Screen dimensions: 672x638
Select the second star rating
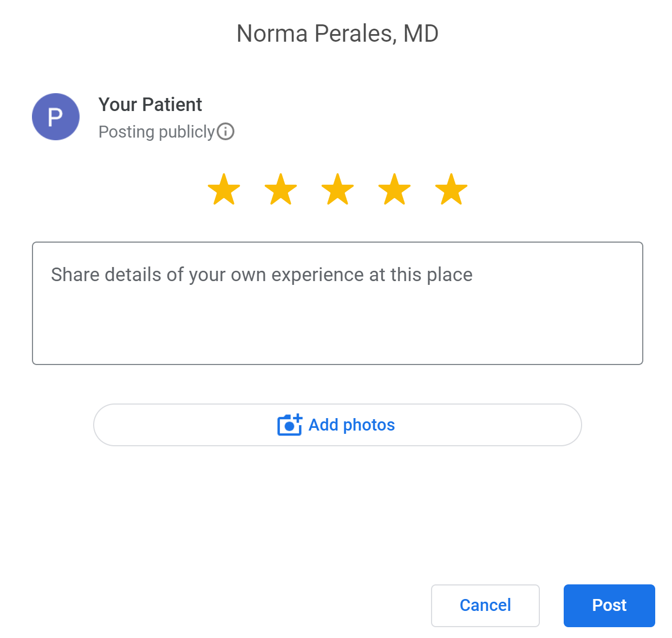(x=281, y=190)
